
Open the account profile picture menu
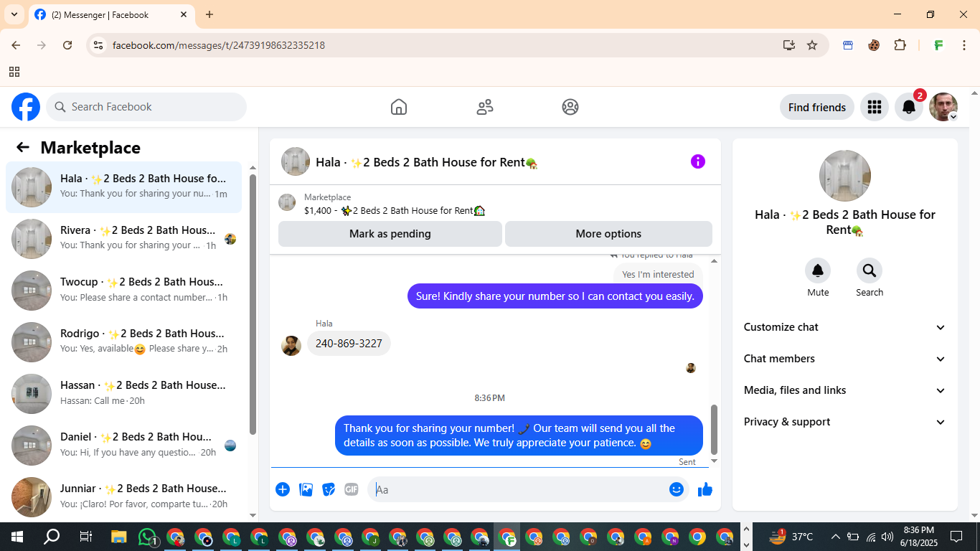coord(943,107)
